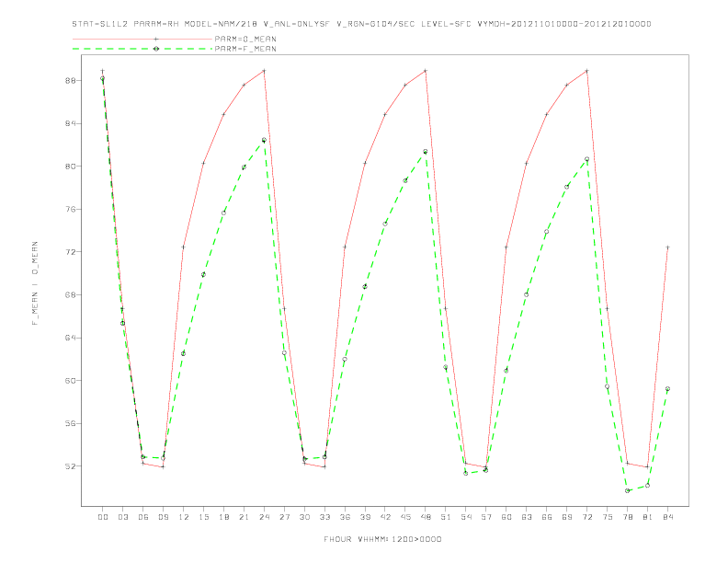
Task: Click the y-axis tick label 68
Action: point(71,295)
